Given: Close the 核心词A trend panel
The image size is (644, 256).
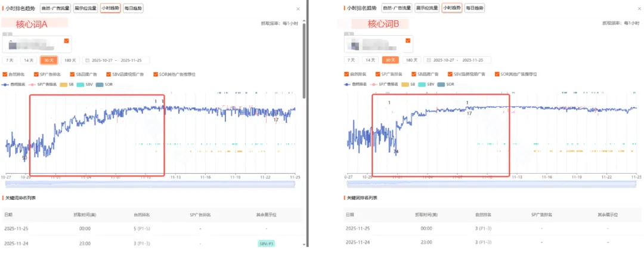Looking at the screenshot, I should (298, 8).
